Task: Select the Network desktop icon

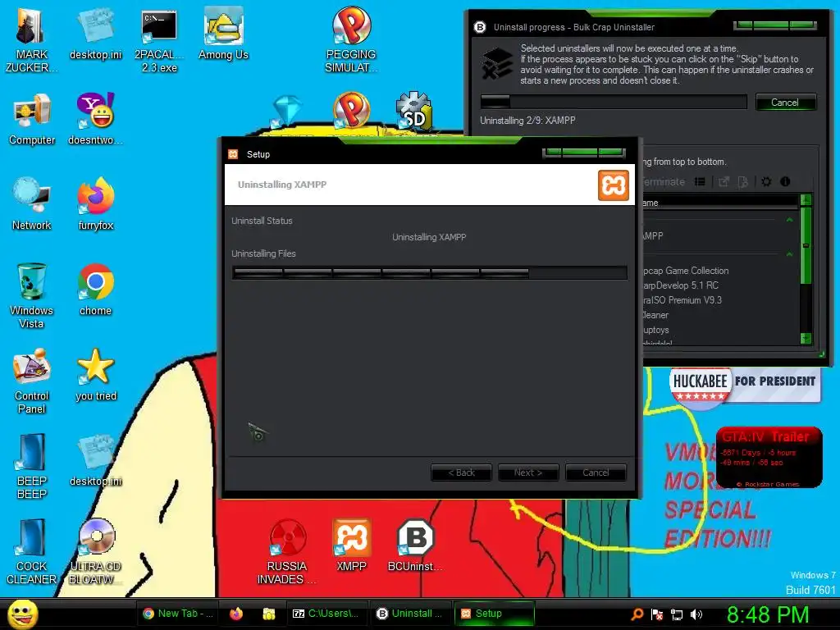Action: pos(32,203)
